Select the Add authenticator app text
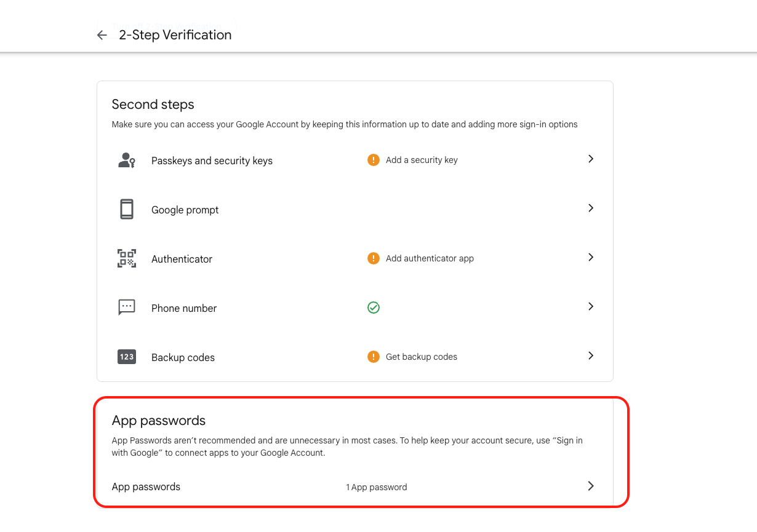Screen dimensions: 757x532 pyautogui.click(x=430, y=258)
